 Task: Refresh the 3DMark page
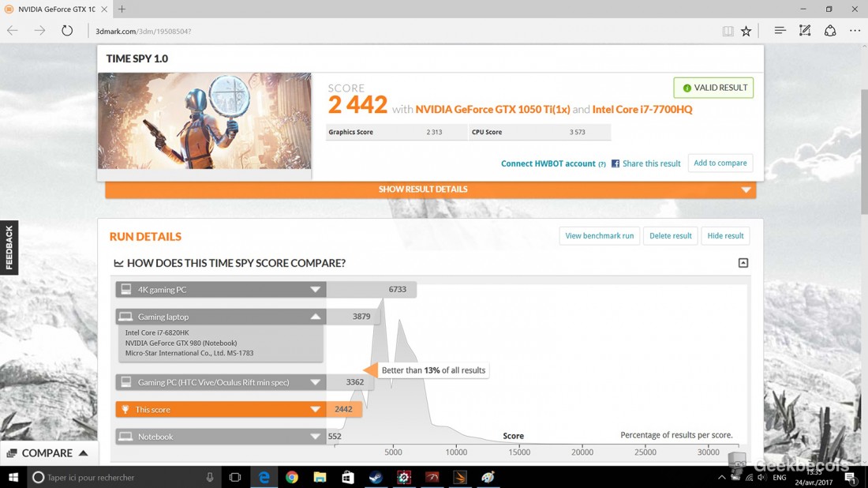point(67,31)
